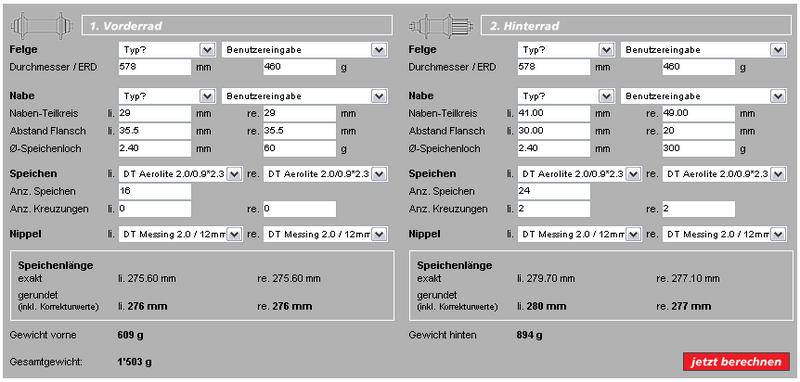Screen dimensions: 800x382
Task: Click Hinterrad right Anz. Kreuzungen field
Action: click(x=698, y=209)
